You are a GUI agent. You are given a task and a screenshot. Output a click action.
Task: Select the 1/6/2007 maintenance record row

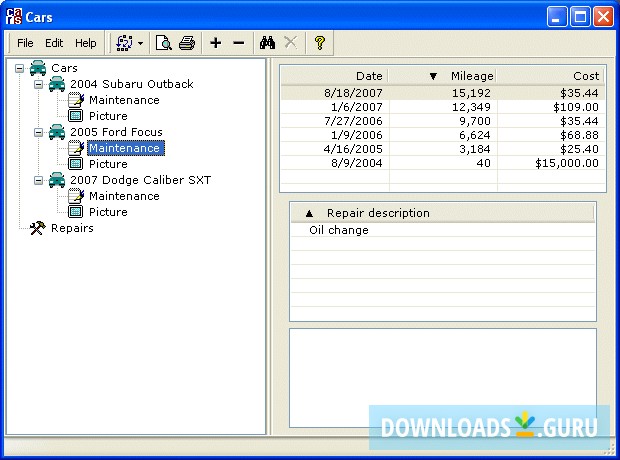441,106
